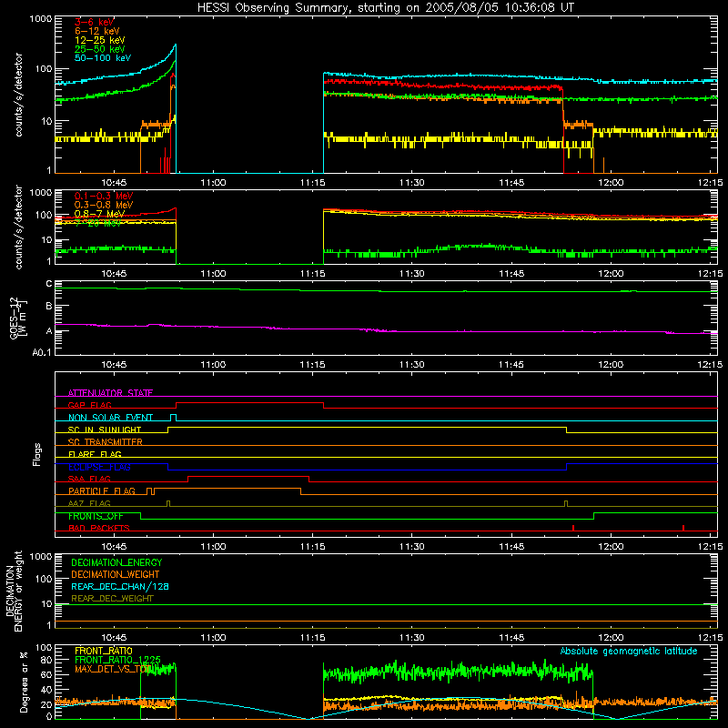The image size is (728, 728).
Task: Click the C level tick on GOES axis
Action: tap(49, 284)
